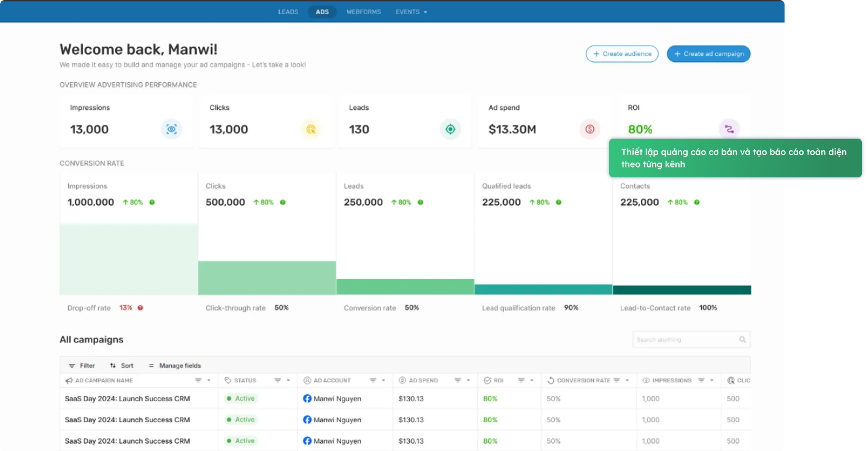Viewport: 868px width, 451px height.
Task: Open Ad Account column dropdown arrow
Action: [x=383, y=380]
